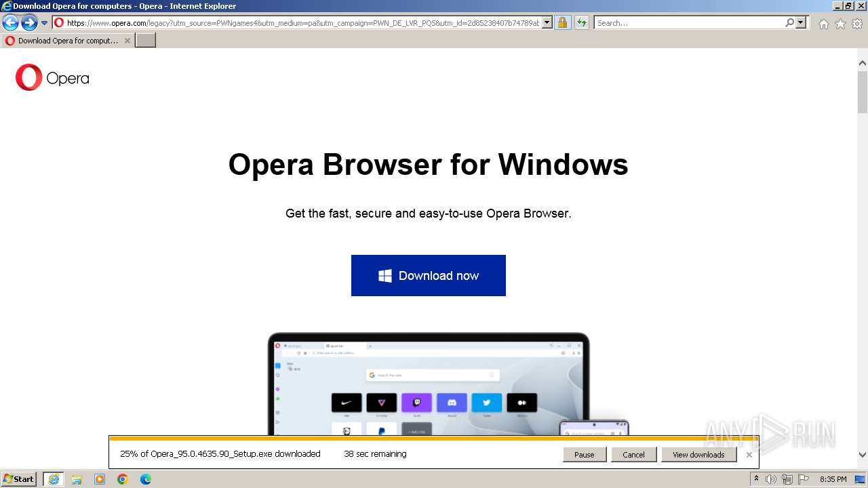This screenshot has height=488, width=868.
Task: Click the Get the fast, secure tagline
Action: 429,213
